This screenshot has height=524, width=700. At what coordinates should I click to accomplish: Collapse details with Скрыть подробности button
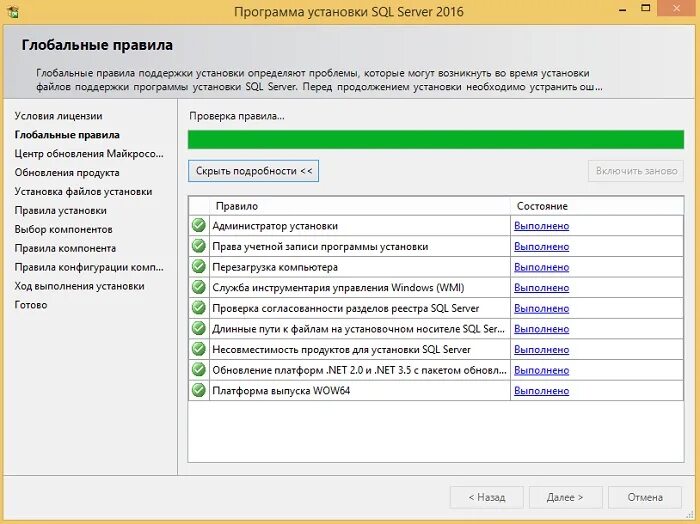pyautogui.click(x=253, y=171)
